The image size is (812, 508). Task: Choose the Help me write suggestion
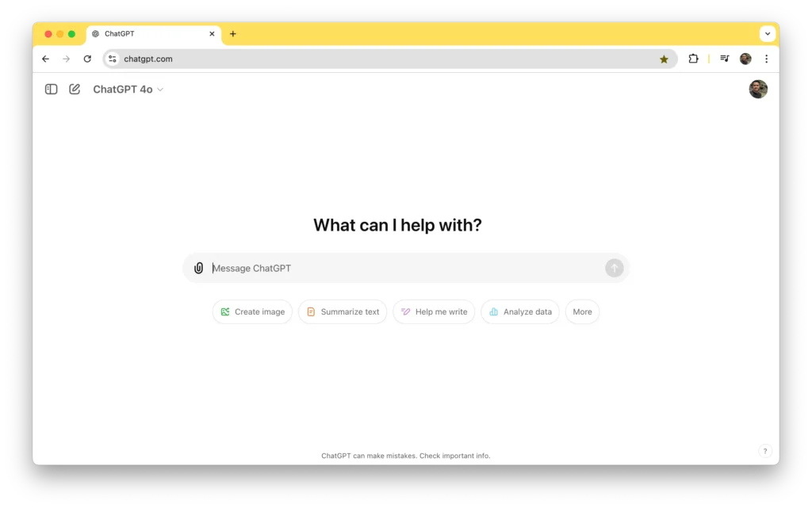pos(434,312)
